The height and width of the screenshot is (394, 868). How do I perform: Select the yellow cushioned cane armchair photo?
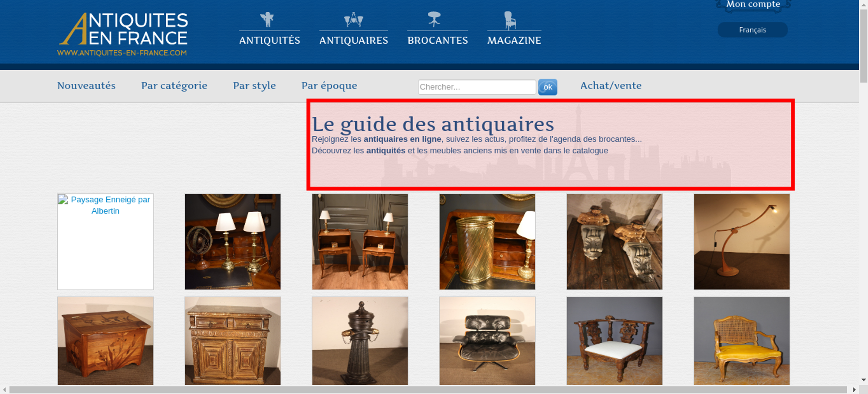(741, 341)
